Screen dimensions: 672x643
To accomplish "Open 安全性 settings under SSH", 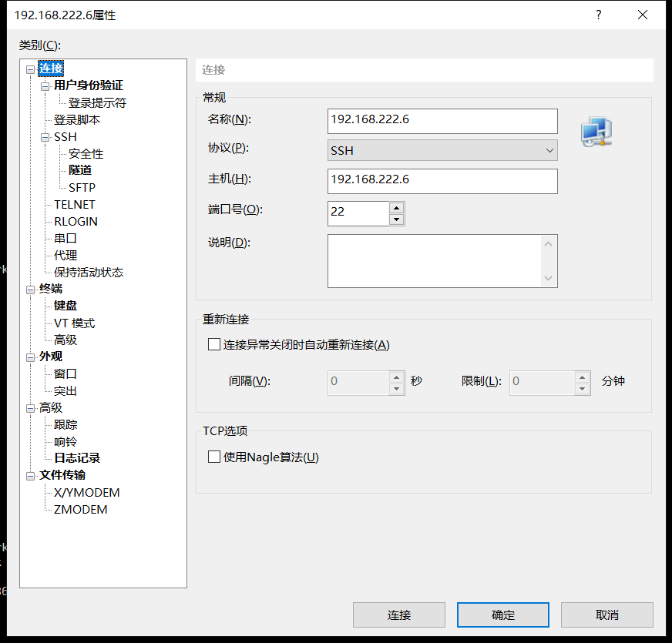I will point(86,154).
